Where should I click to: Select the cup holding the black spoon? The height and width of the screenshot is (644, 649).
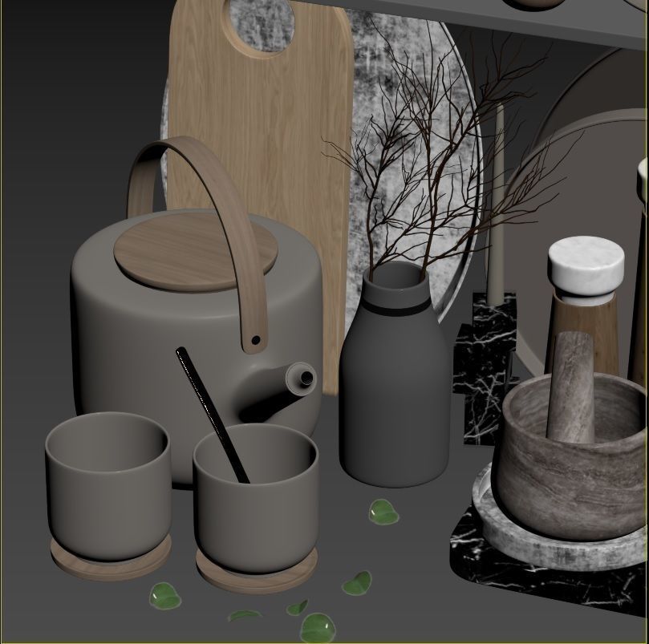(x=256, y=499)
